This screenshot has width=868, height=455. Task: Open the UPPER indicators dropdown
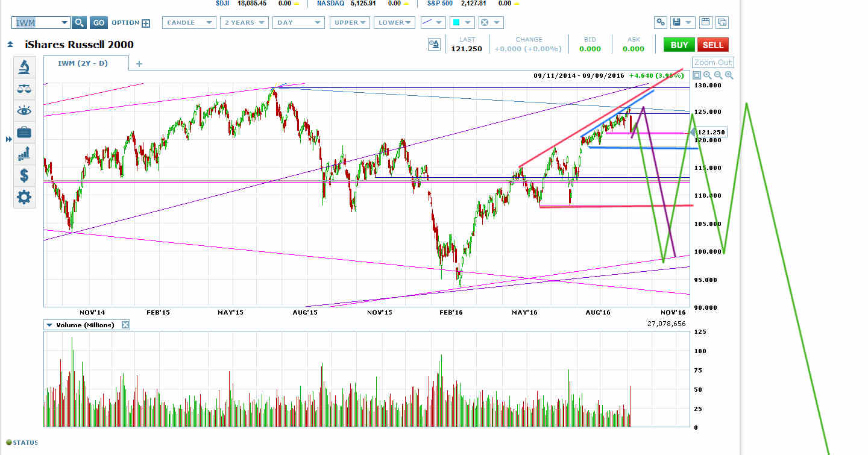pos(350,23)
